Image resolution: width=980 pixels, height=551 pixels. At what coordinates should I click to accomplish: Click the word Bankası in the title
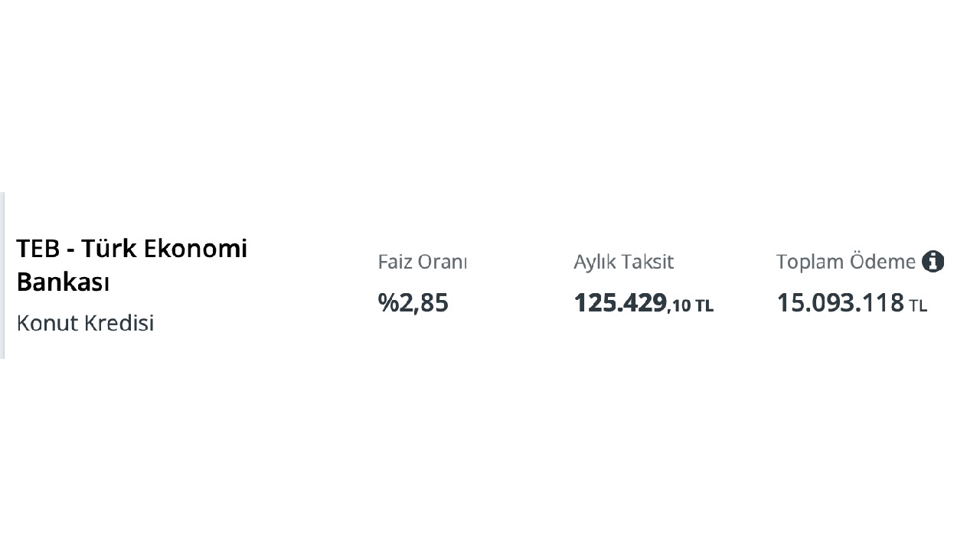pos(63,282)
